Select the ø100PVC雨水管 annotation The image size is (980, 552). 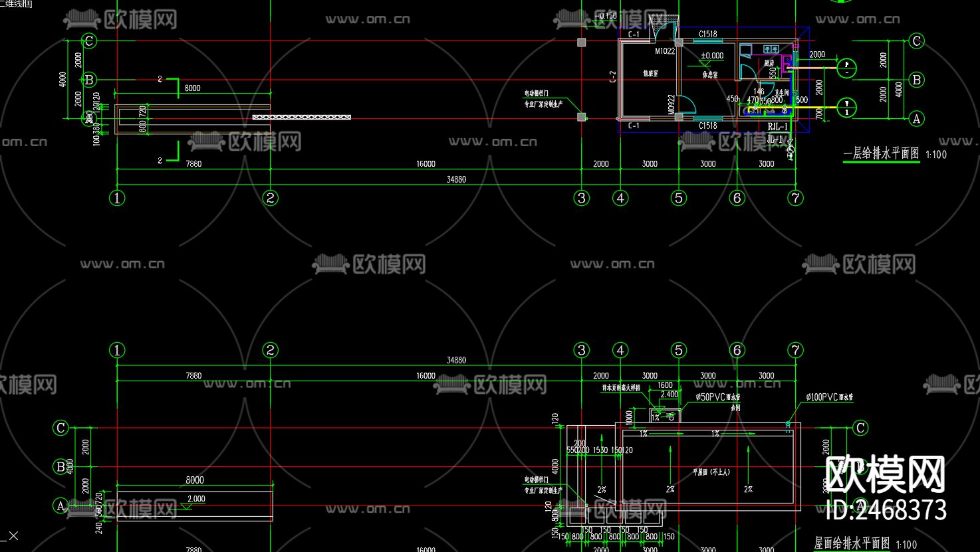pyautogui.click(x=830, y=397)
